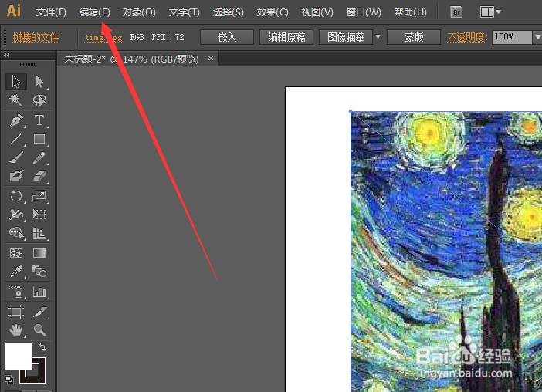
Task: Select the Lasso tool
Action: [39, 100]
